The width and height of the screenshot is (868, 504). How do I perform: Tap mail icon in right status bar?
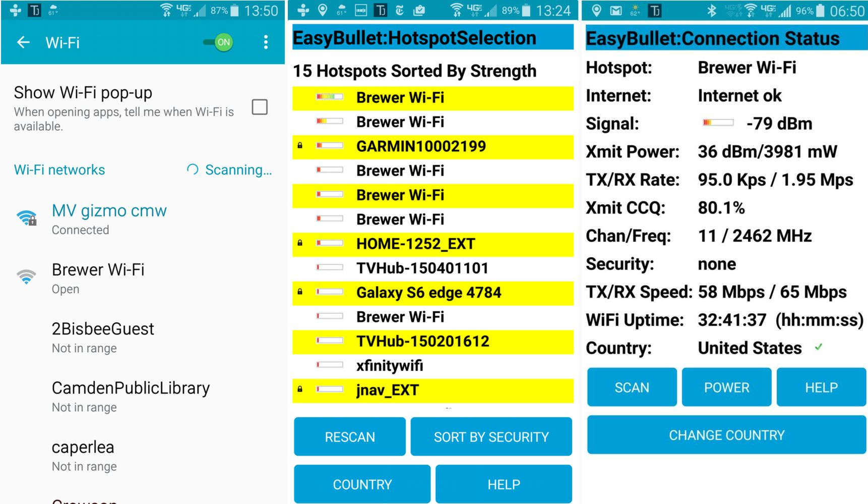click(616, 11)
